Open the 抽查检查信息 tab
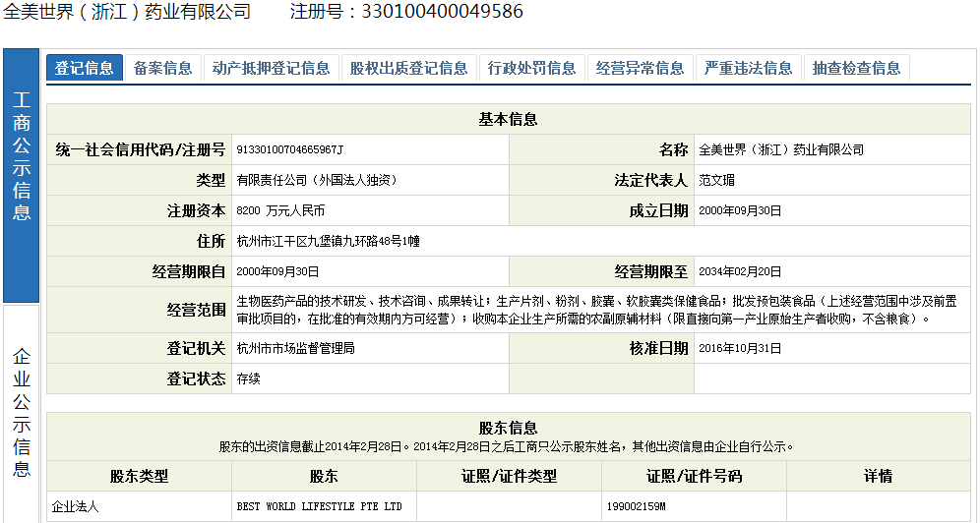980x523 pixels. pyautogui.click(x=856, y=68)
